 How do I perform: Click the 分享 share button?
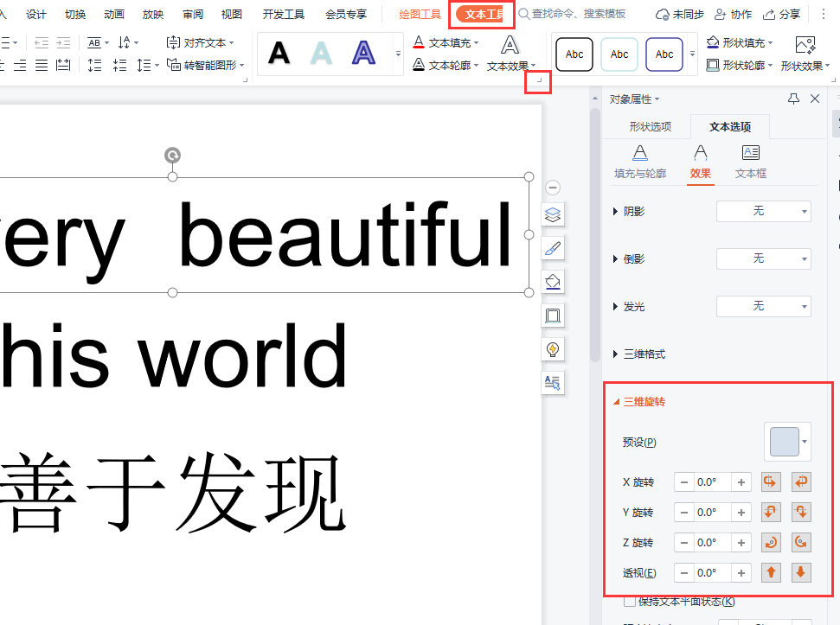(x=781, y=14)
